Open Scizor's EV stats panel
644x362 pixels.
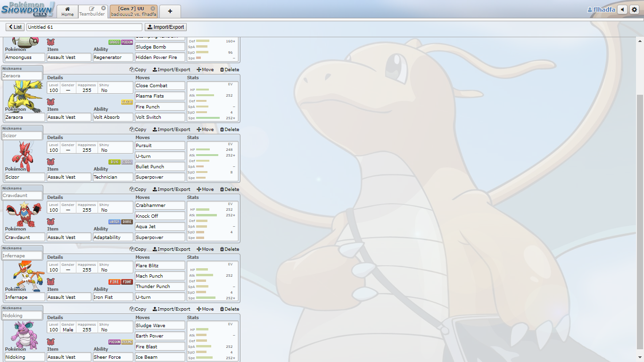[213, 161]
